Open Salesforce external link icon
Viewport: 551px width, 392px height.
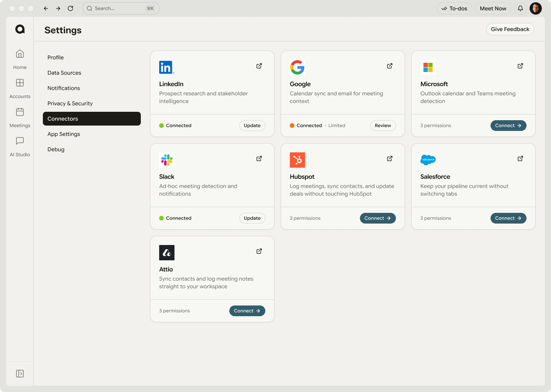tap(520, 158)
